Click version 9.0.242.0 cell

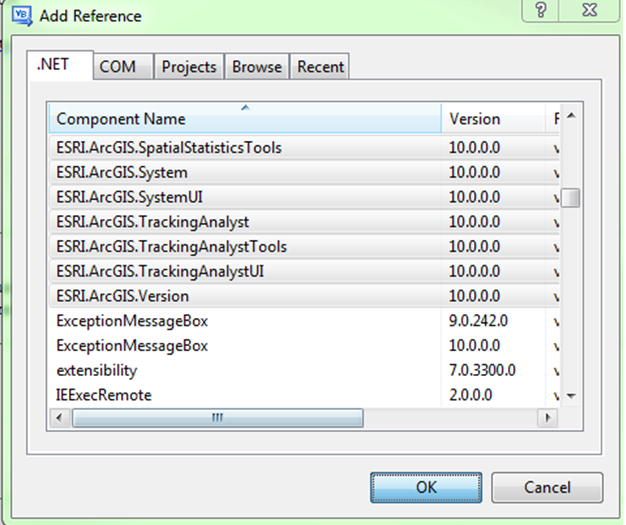478,321
